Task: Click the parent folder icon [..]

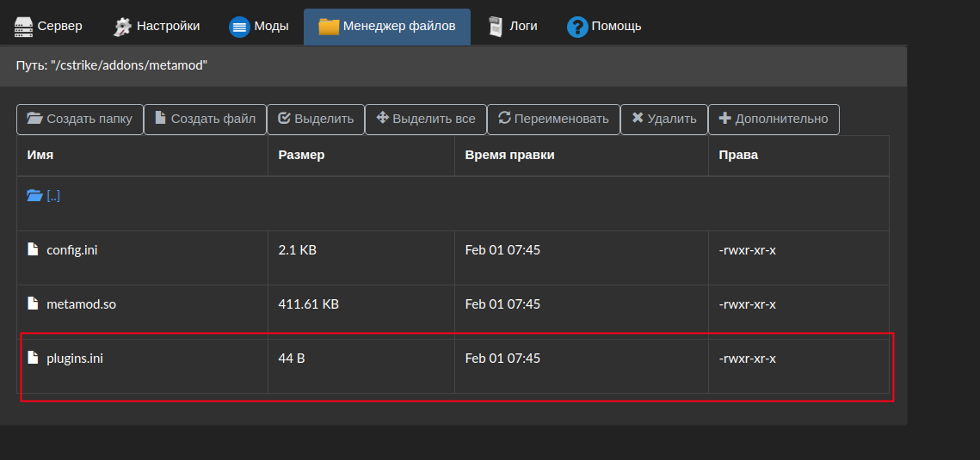Action: (34, 196)
